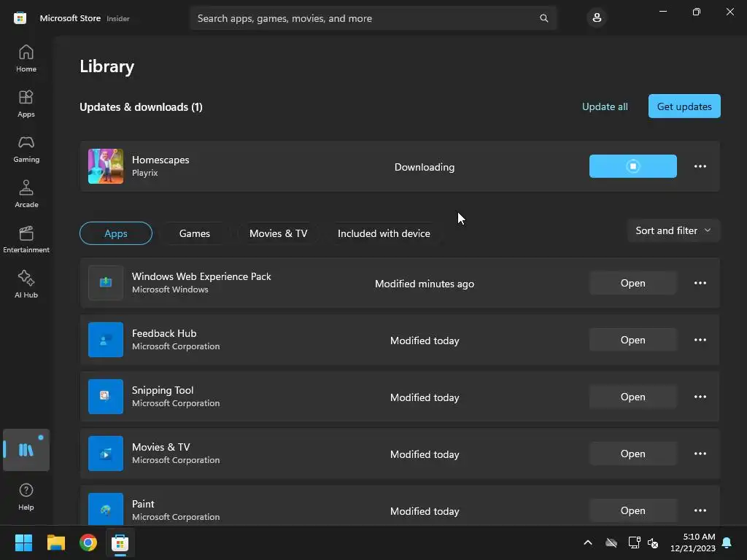The image size is (747, 560).
Task: Stop the Homescapes download
Action: [x=632, y=166]
